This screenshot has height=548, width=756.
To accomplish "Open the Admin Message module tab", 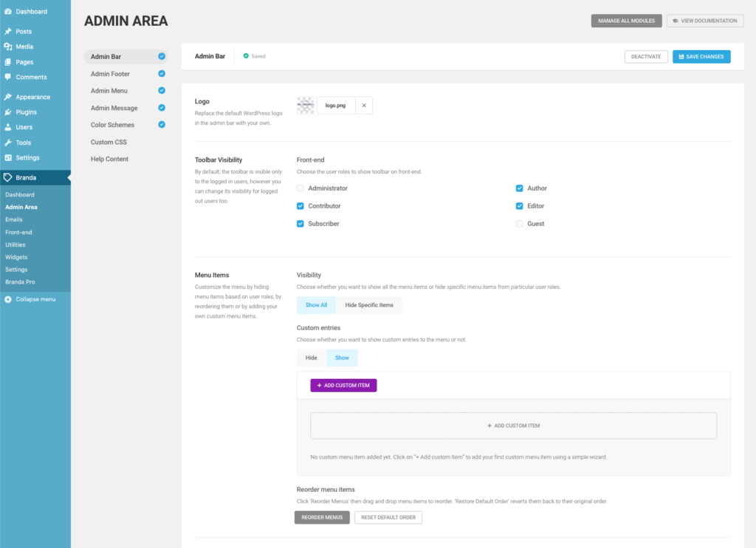I will tap(126, 108).
